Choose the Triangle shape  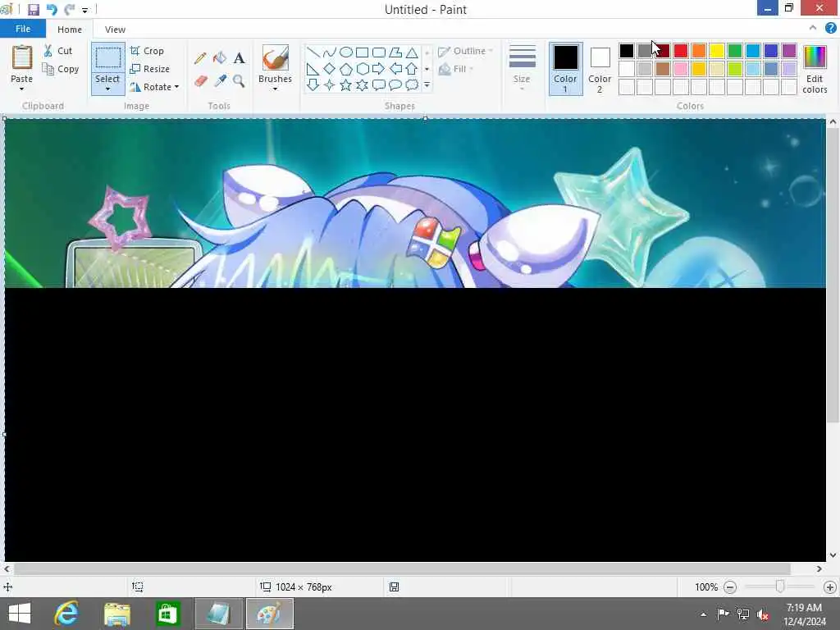412,52
